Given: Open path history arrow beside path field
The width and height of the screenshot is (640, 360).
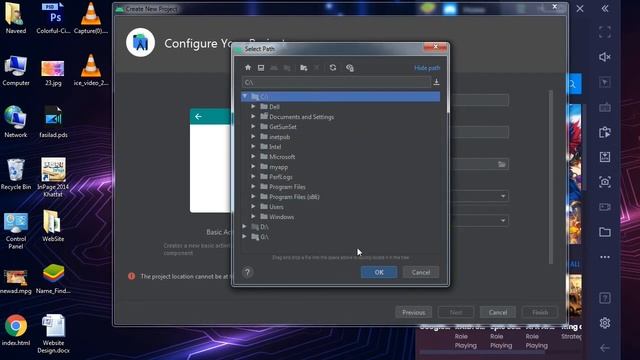Looking at the screenshot, I should [436, 82].
